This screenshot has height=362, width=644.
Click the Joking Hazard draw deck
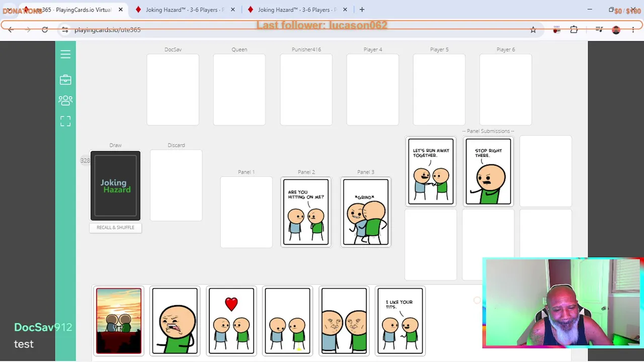(x=115, y=186)
